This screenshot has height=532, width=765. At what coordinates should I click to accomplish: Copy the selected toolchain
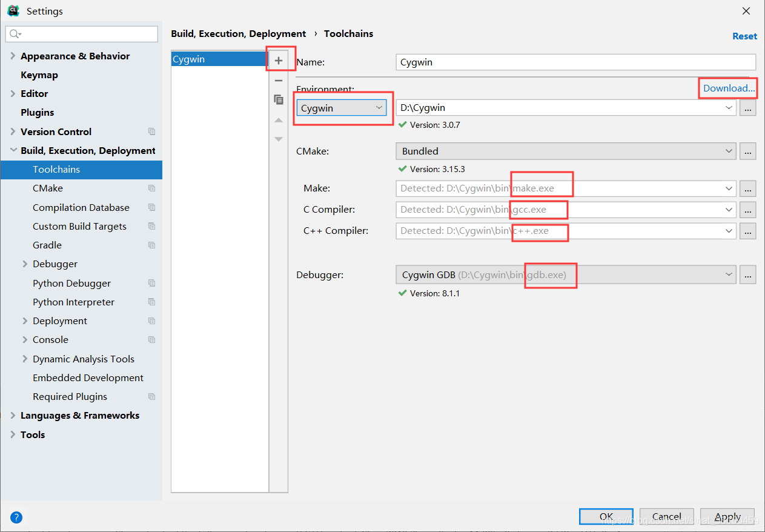click(279, 99)
